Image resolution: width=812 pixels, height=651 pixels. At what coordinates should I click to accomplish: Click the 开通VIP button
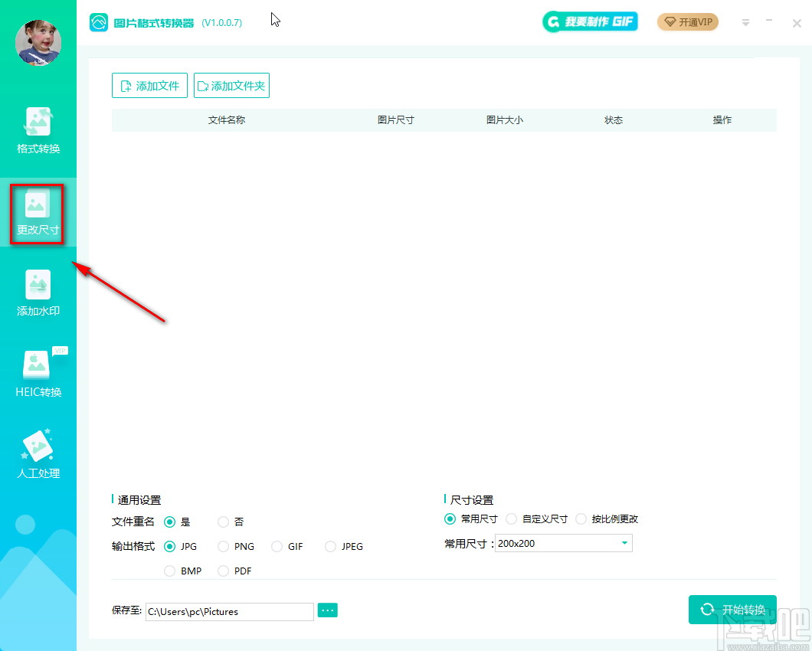tap(688, 21)
